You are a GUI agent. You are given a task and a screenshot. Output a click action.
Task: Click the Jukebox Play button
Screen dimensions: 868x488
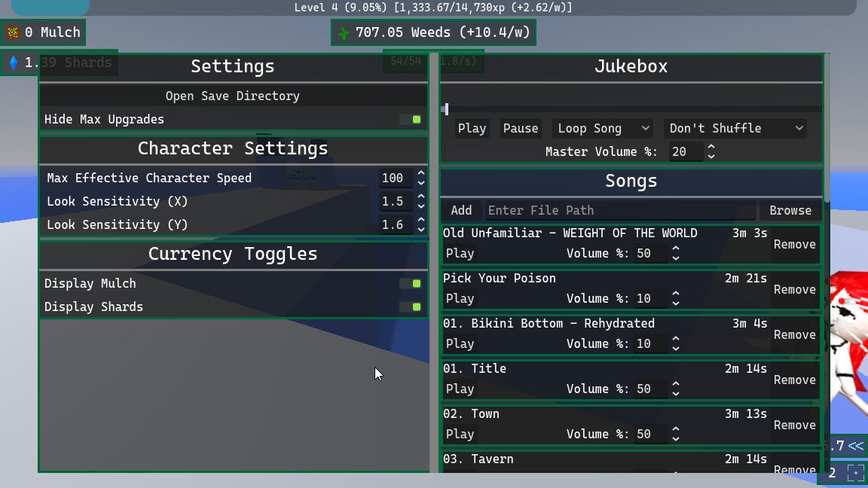coord(472,128)
